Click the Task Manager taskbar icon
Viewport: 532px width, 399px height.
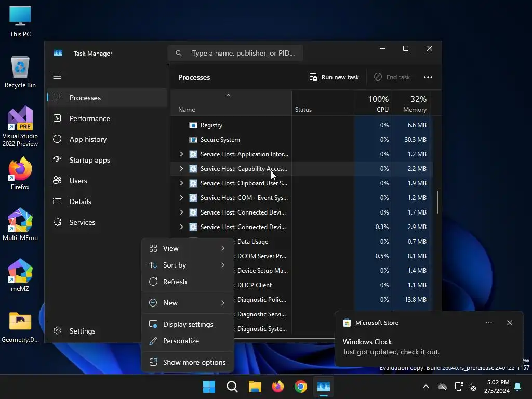coord(323,387)
